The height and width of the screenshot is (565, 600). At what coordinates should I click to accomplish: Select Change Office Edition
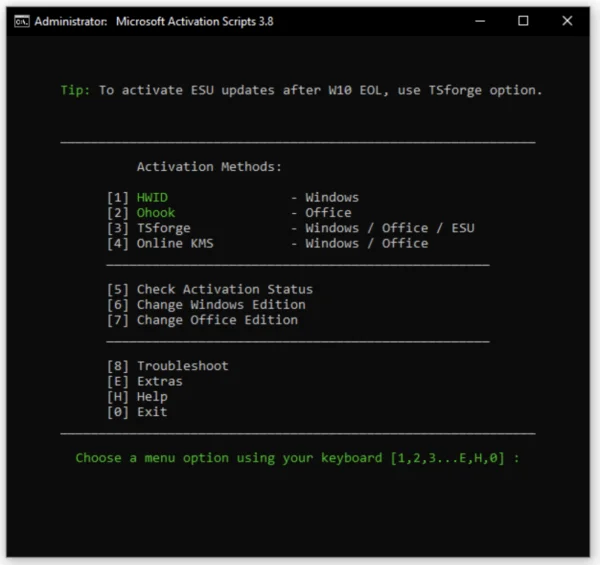click(x=216, y=320)
